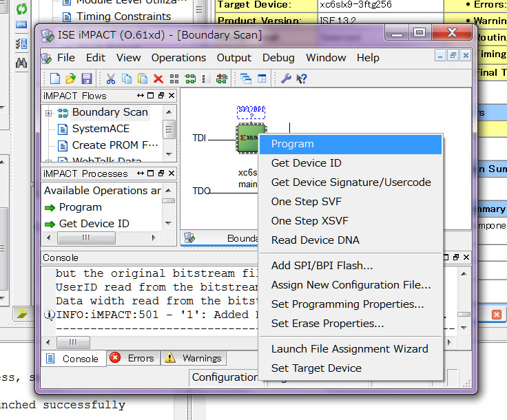
Task: Open the Operations menu
Action: [178, 58]
